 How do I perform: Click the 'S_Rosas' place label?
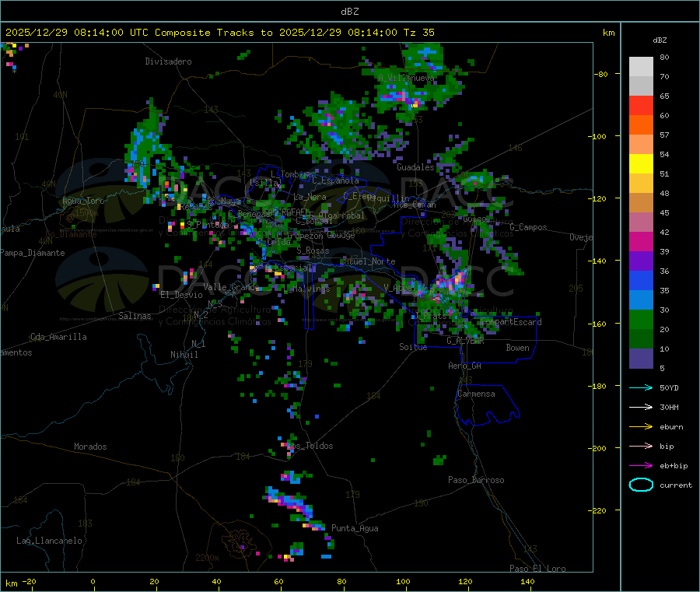click(313, 251)
